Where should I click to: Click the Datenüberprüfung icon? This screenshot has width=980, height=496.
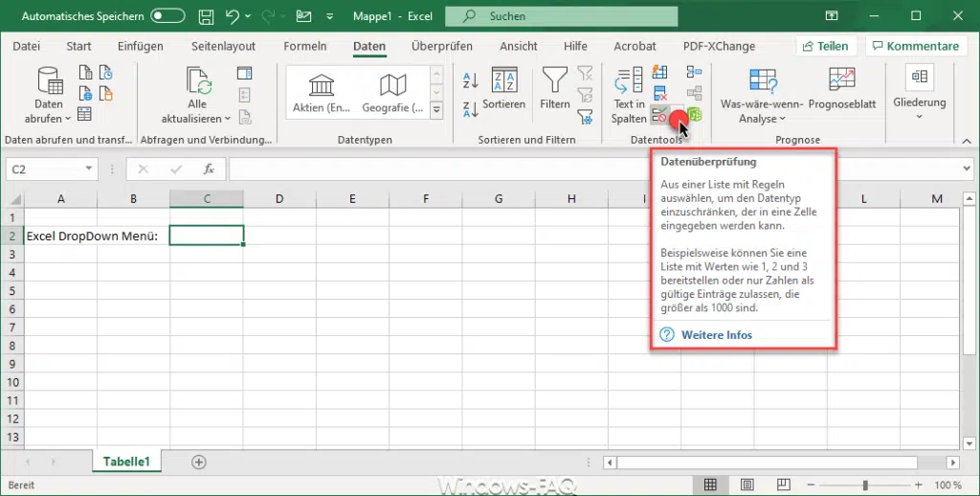point(660,115)
